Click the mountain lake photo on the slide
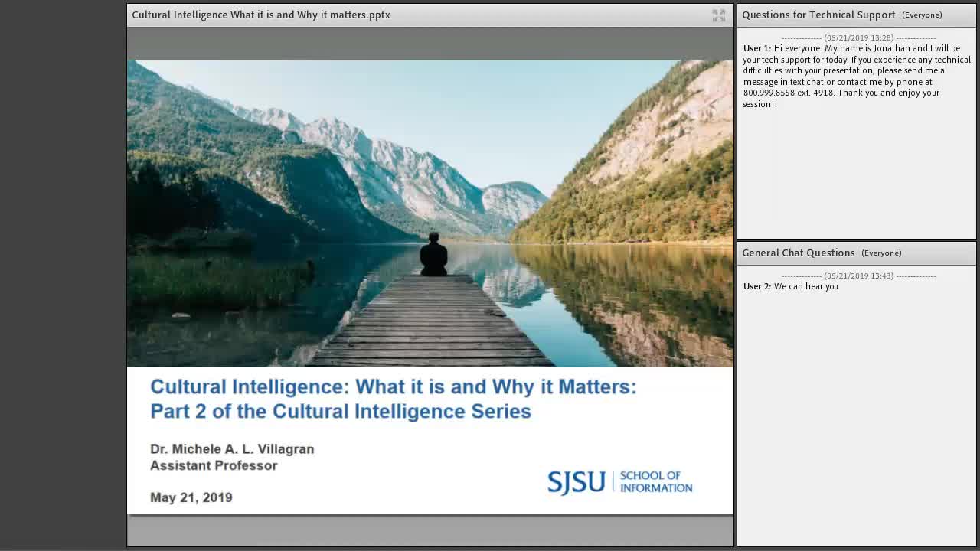The image size is (980, 551). [x=430, y=213]
